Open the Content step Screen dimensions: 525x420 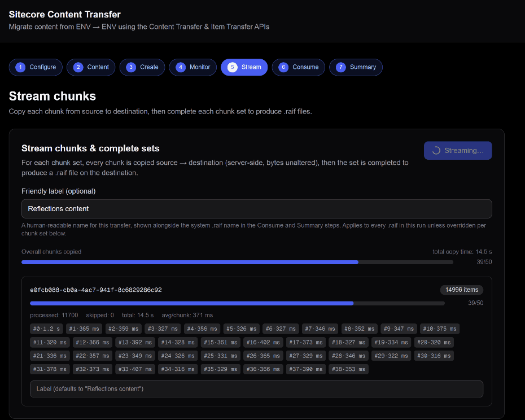click(91, 67)
